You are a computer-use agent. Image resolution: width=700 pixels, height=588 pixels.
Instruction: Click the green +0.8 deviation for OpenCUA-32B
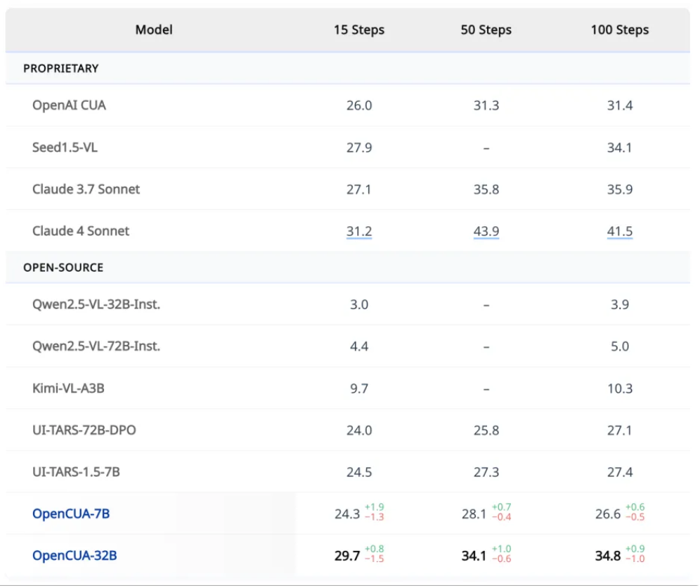[x=374, y=549]
